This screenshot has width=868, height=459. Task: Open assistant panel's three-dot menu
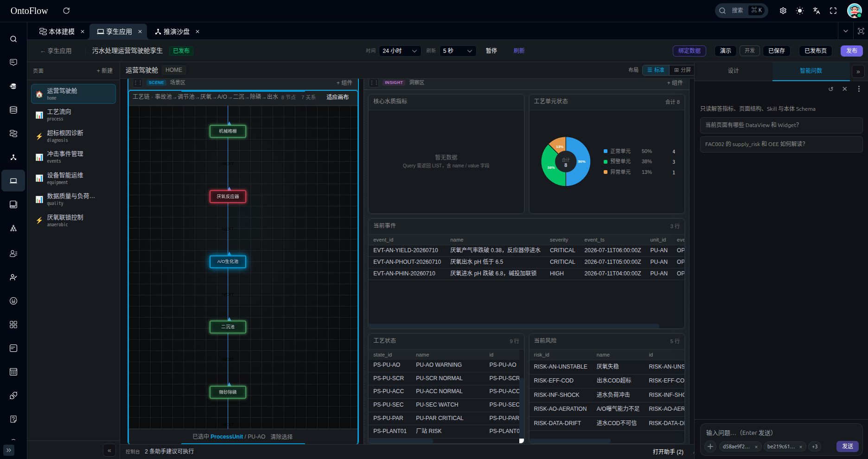859,89
